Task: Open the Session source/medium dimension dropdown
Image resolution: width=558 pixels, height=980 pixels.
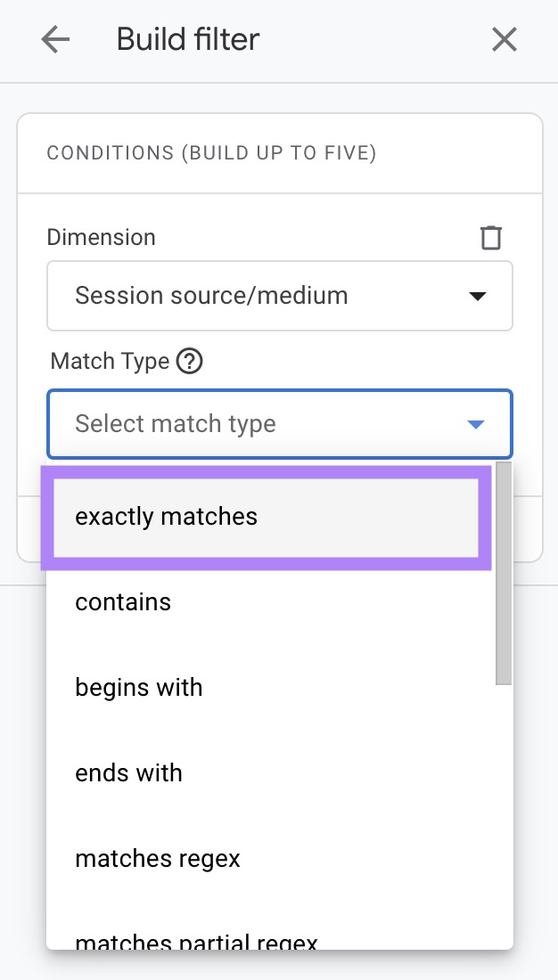Action: [279, 296]
